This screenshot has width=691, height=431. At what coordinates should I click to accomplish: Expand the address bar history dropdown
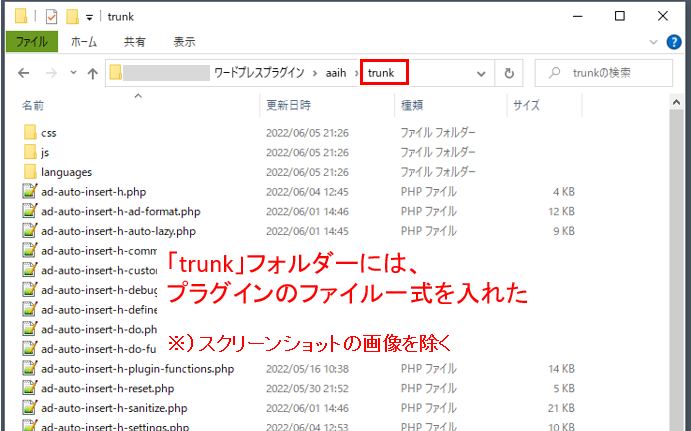tap(481, 74)
